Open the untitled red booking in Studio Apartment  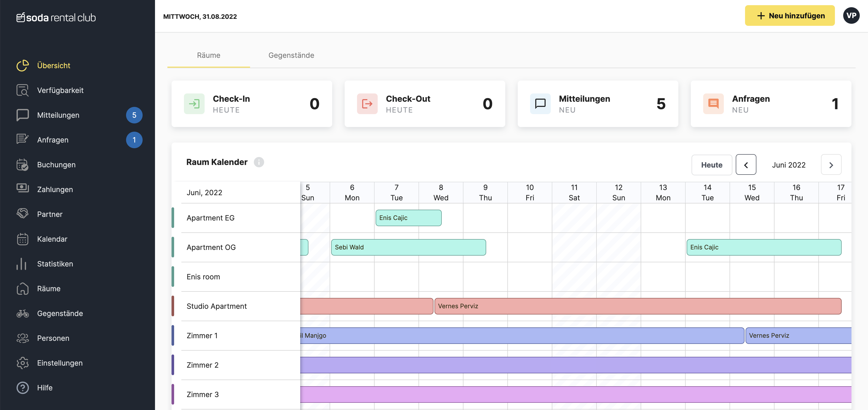coord(367,306)
